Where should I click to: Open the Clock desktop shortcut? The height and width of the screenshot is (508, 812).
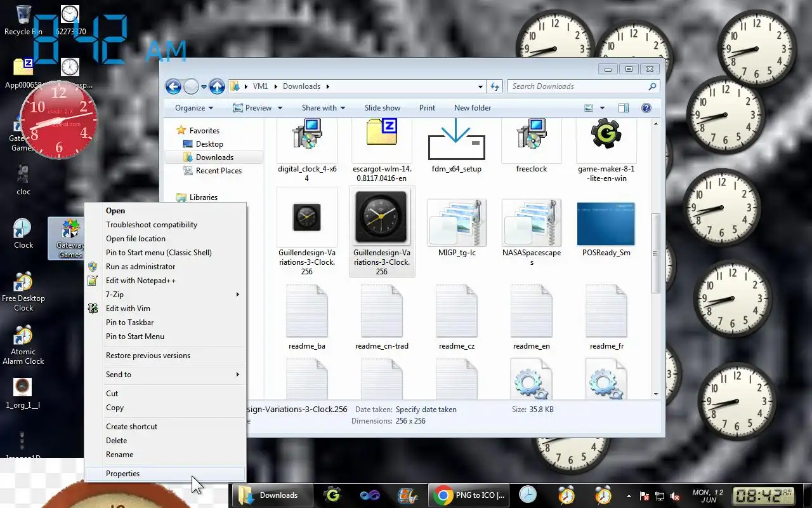tap(23, 233)
